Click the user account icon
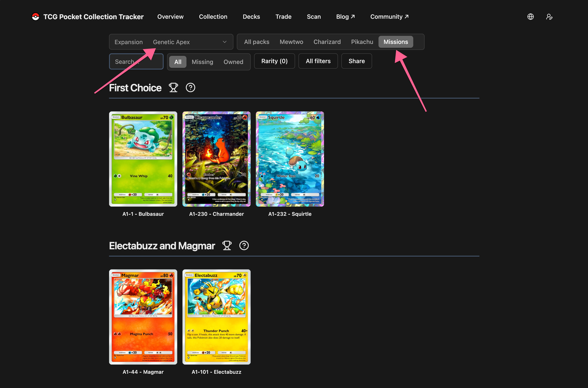This screenshot has height=388, width=588. click(549, 17)
